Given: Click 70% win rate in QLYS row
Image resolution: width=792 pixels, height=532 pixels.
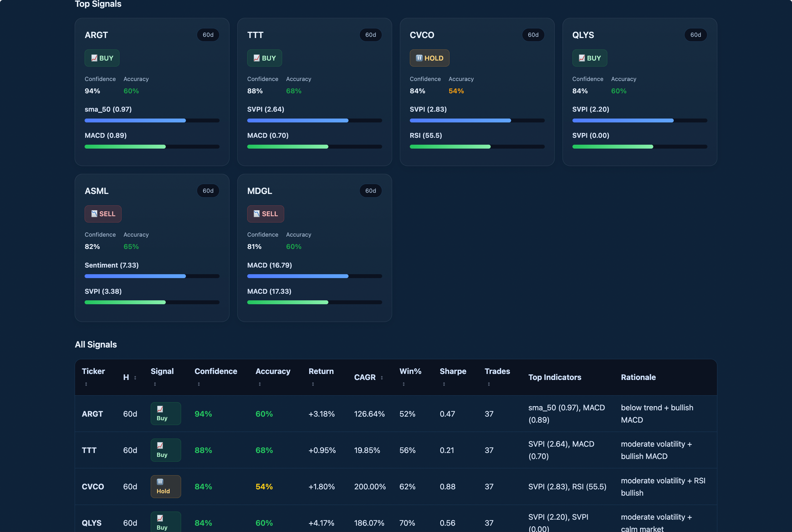Looking at the screenshot, I should [407, 523].
